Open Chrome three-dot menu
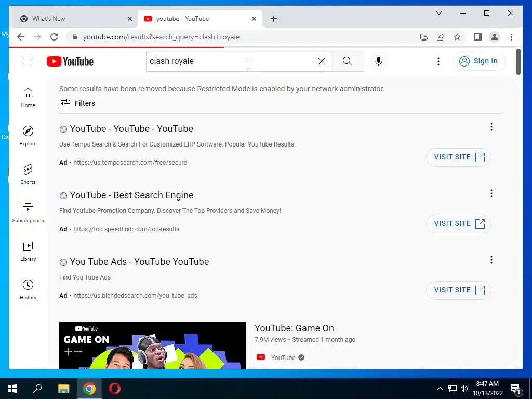The image size is (532, 399). [511, 37]
